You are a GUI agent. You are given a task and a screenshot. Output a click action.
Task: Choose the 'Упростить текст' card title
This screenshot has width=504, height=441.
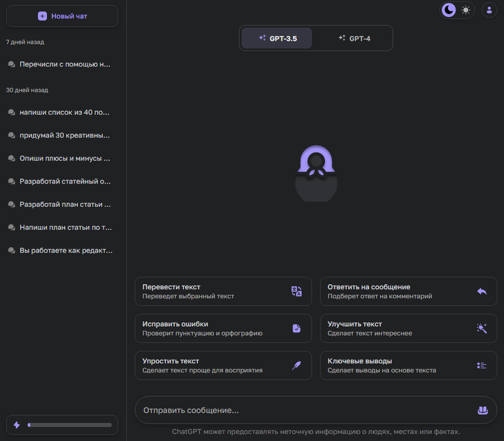pos(171,361)
